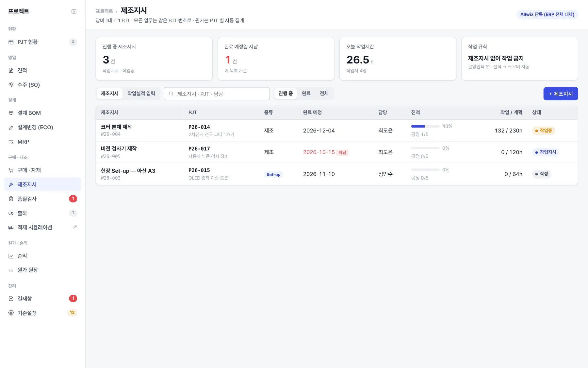This screenshot has height=368, width=588.
Task: Click the P26-017 project number
Action: 199,149
